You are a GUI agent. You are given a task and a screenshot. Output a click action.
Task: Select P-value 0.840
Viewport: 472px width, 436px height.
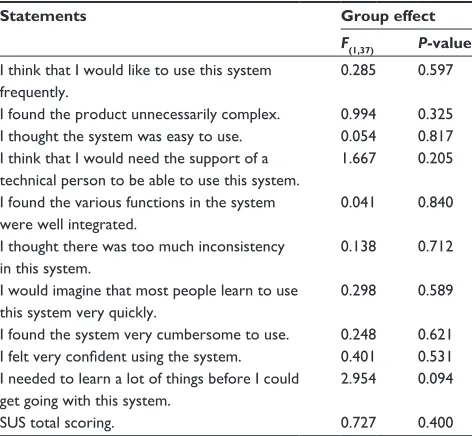(x=436, y=202)
